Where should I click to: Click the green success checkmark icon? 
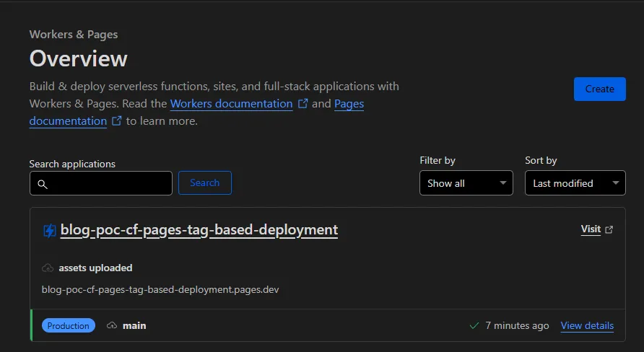pos(474,326)
